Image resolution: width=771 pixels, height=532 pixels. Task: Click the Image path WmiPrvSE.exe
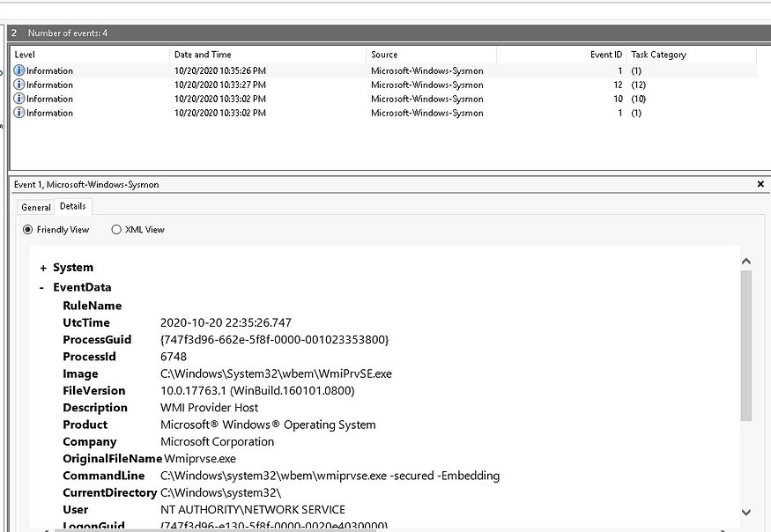coord(276,373)
